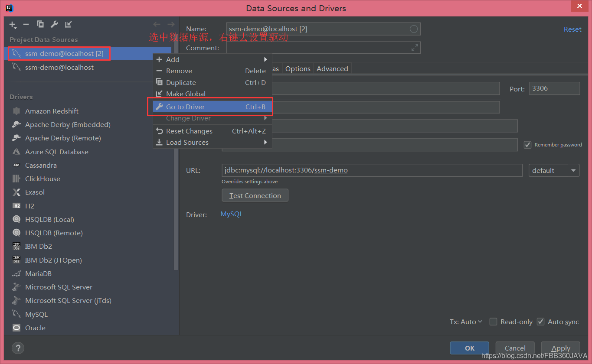592x364 pixels.
Task: Choose Go to Driver menu item
Action: click(213, 107)
